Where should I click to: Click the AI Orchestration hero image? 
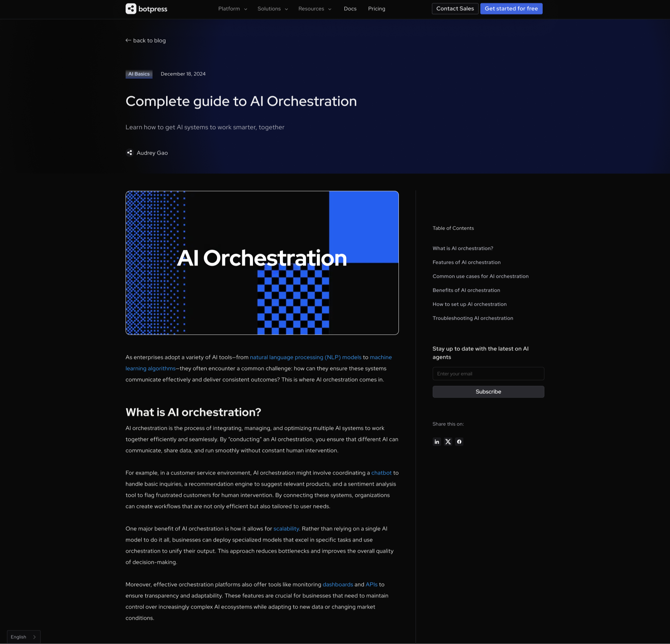[262, 262]
